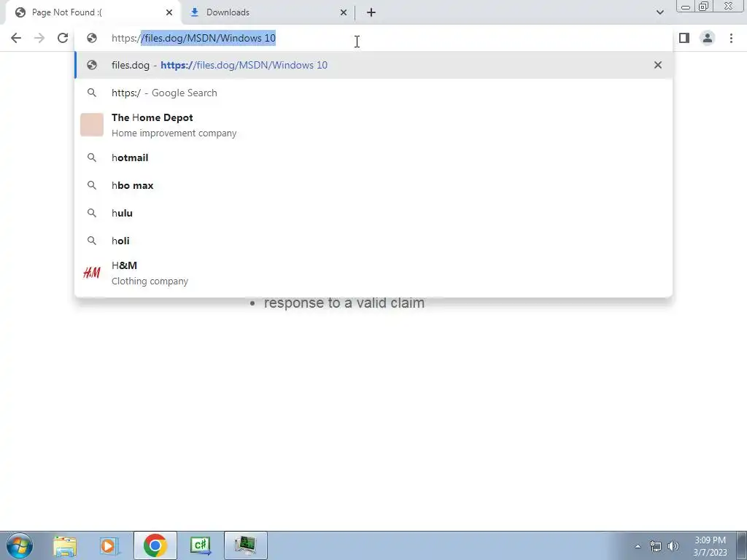The image size is (747, 560).
Task: Reload the page with the refresh icon
Action: (x=63, y=38)
